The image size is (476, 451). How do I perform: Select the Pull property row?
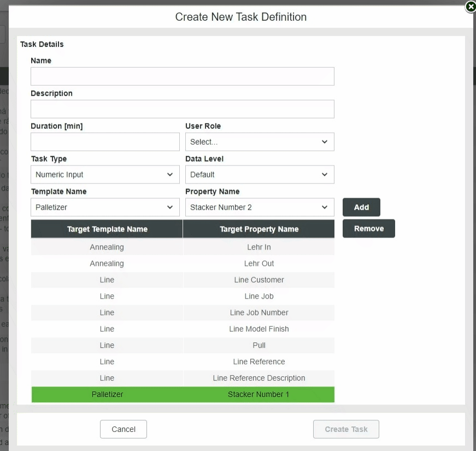(x=183, y=346)
